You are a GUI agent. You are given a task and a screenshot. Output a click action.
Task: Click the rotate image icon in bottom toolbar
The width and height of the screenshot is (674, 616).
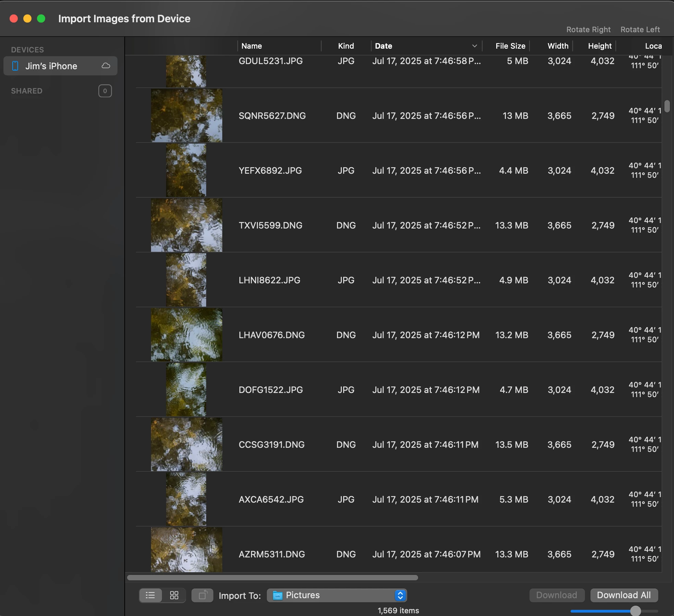pos(202,595)
